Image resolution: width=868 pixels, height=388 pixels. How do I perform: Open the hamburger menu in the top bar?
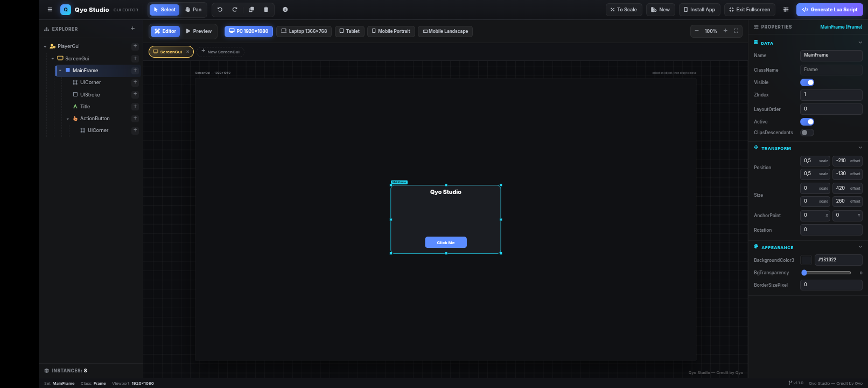point(50,10)
